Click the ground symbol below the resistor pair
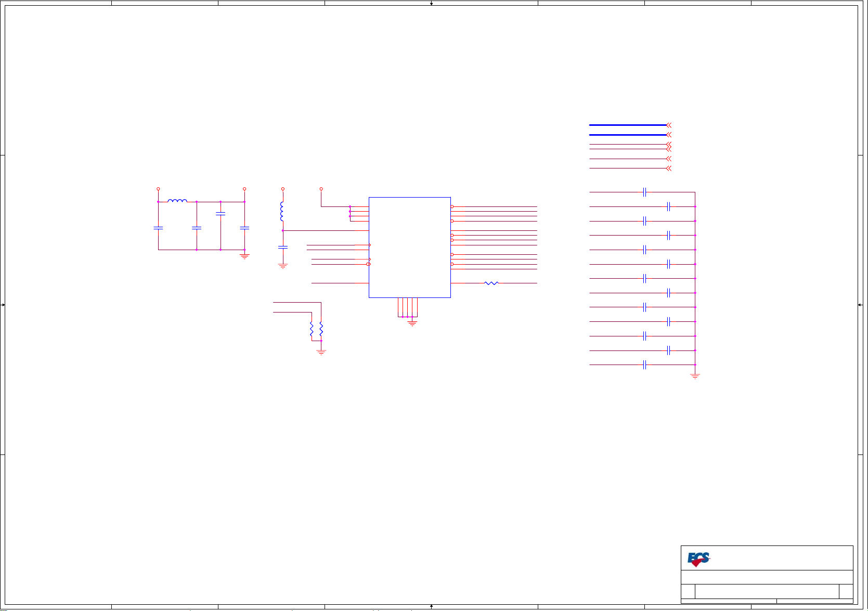868x611 pixels. [321, 352]
